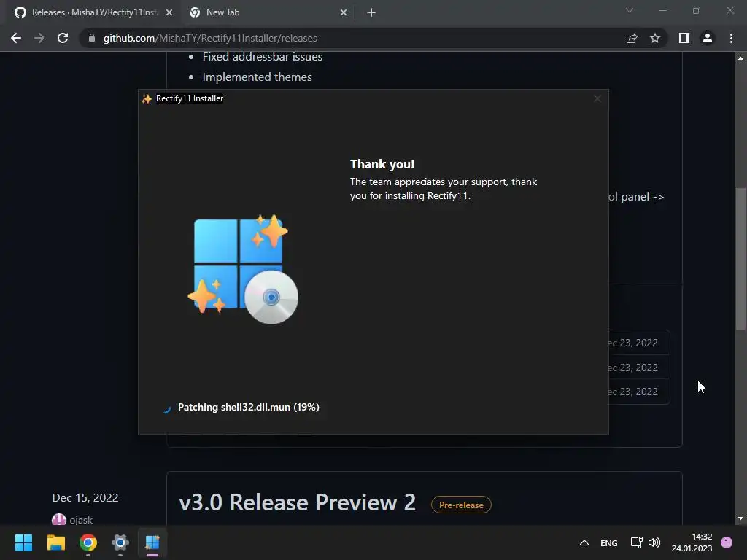This screenshot has width=747, height=560.
Task: Click the 'Fixed addressbar issues' bullet text
Action: tap(263, 57)
